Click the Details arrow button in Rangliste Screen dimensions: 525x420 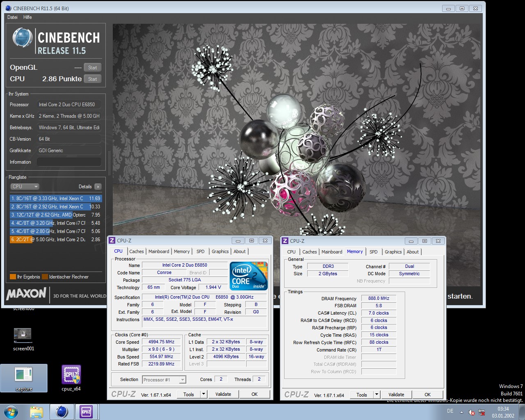coord(98,187)
